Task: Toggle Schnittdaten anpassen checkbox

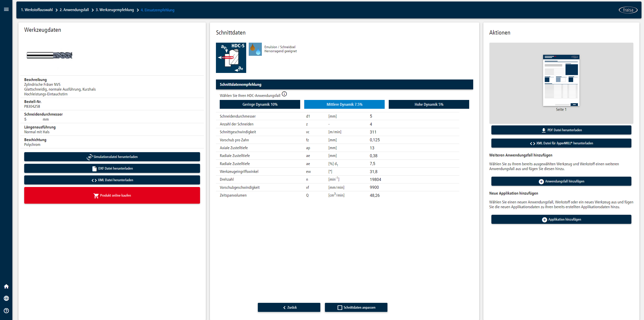Action: pos(340,307)
